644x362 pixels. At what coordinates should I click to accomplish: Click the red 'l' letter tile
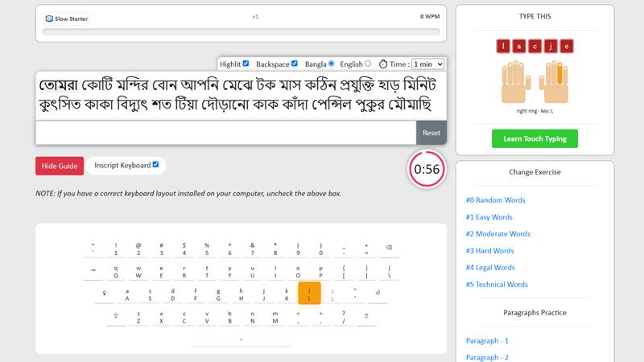[x=503, y=47]
